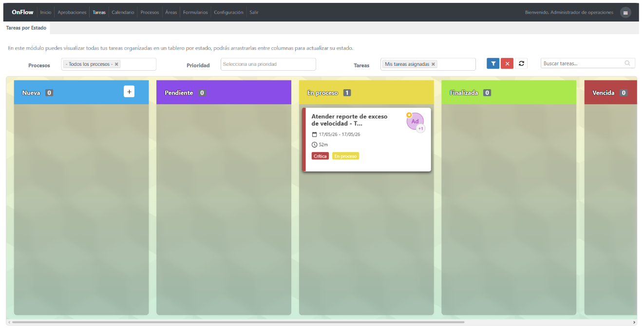This screenshot has height=331, width=644.
Task: Refresh the task board with the reload icon
Action: point(521,63)
